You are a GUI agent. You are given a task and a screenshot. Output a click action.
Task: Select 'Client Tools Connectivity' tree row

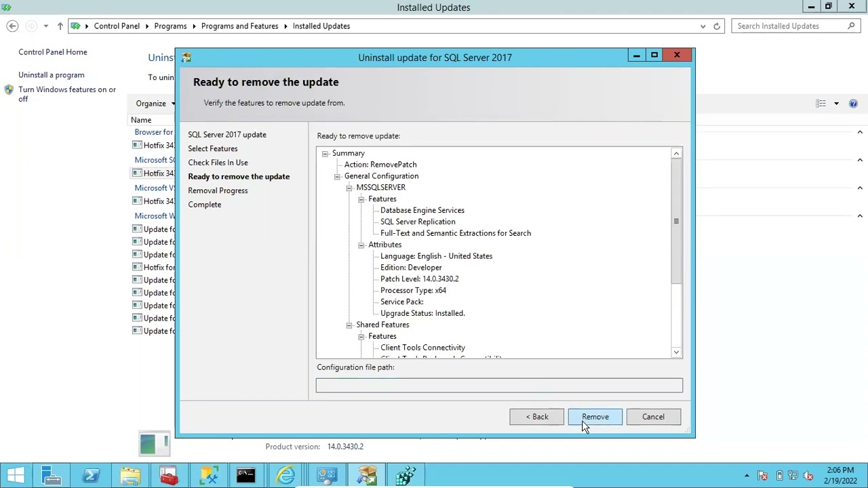pyautogui.click(x=422, y=348)
